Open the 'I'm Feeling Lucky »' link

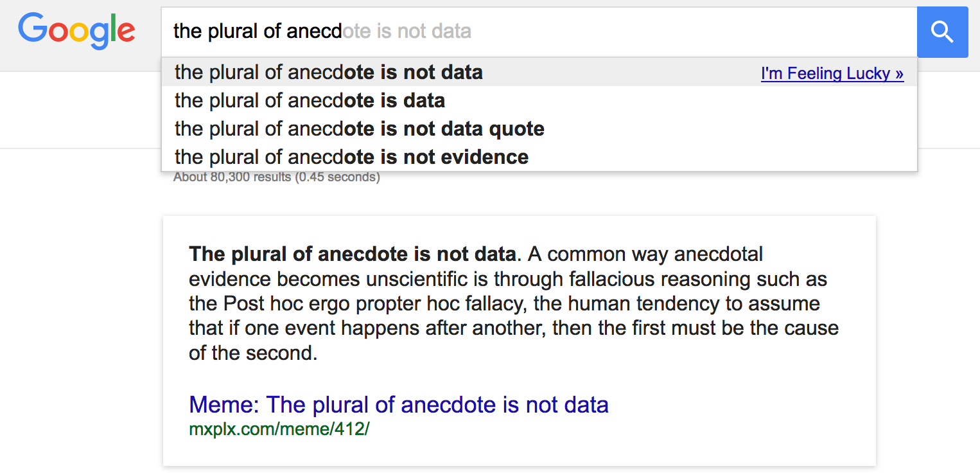pos(832,73)
